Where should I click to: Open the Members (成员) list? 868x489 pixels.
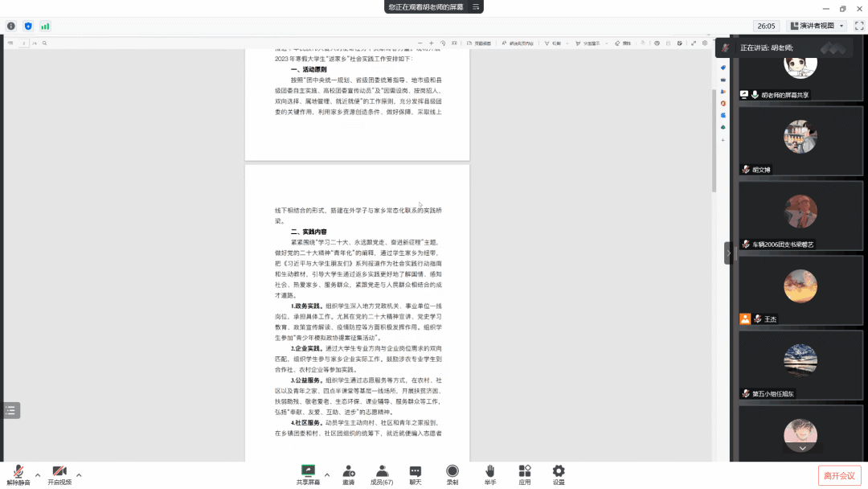[382, 474]
